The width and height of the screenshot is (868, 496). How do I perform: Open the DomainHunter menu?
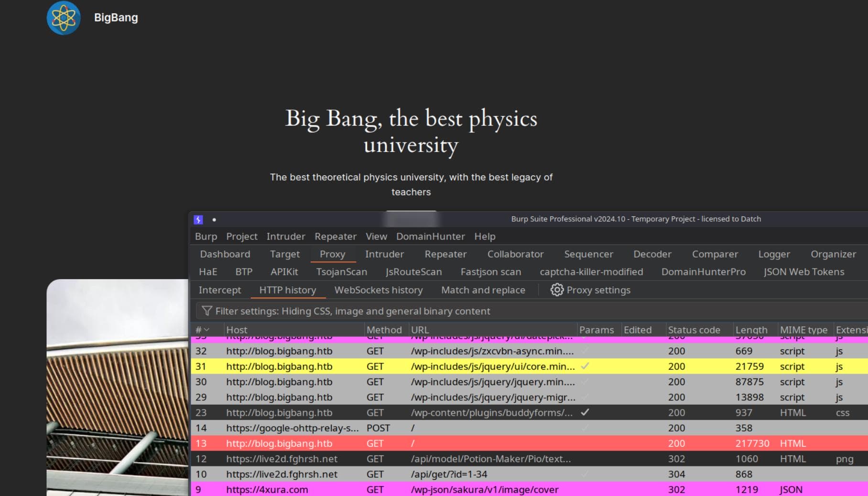pyautogui.click(x=431, y=237)
